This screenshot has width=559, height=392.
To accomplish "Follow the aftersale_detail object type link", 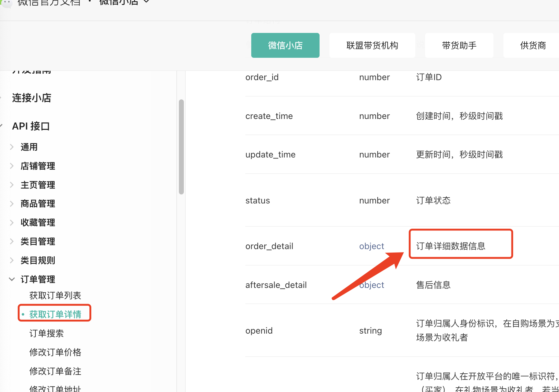I will click(x=372, y=285).
